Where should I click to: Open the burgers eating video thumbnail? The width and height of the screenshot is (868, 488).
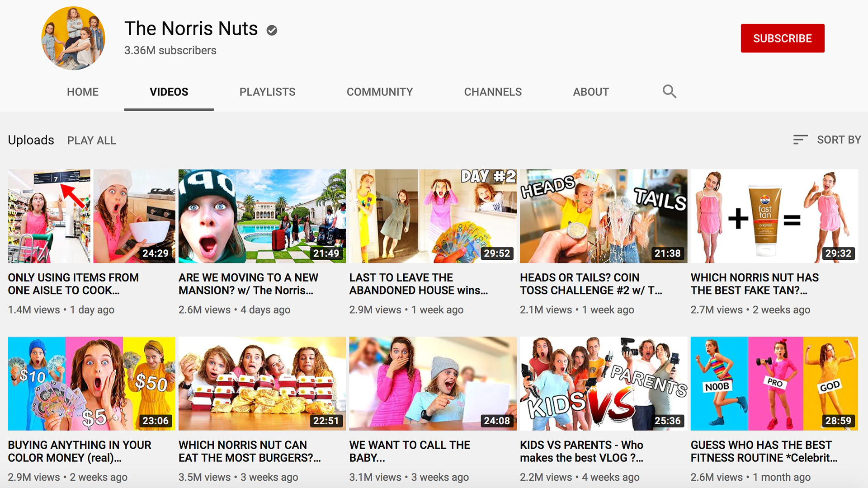tap(262, 383)
